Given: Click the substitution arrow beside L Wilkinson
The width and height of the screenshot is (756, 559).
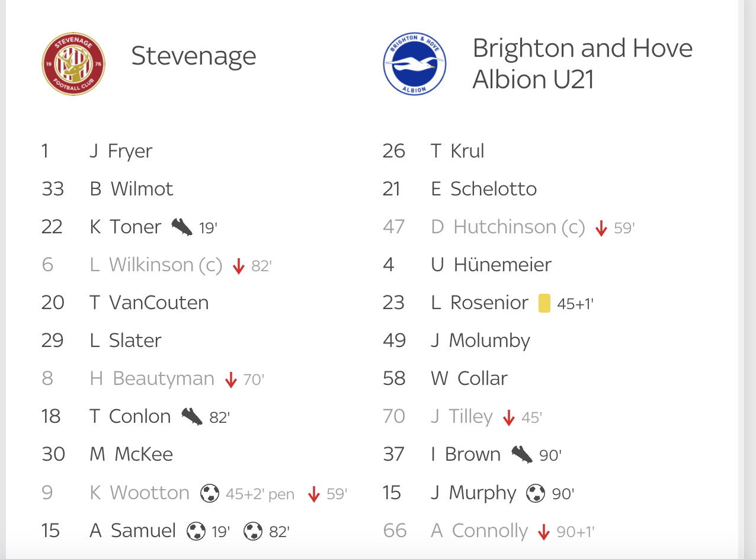Looking at the screenshot, I should click(239, 266).
